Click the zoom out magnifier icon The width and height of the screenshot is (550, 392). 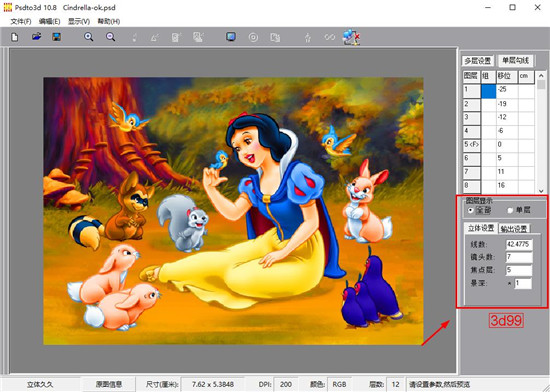tap(110, 37)
